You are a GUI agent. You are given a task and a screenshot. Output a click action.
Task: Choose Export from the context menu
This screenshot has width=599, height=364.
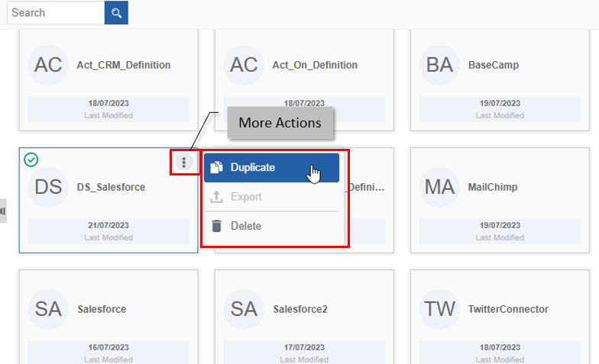click(x=271, y=197)
